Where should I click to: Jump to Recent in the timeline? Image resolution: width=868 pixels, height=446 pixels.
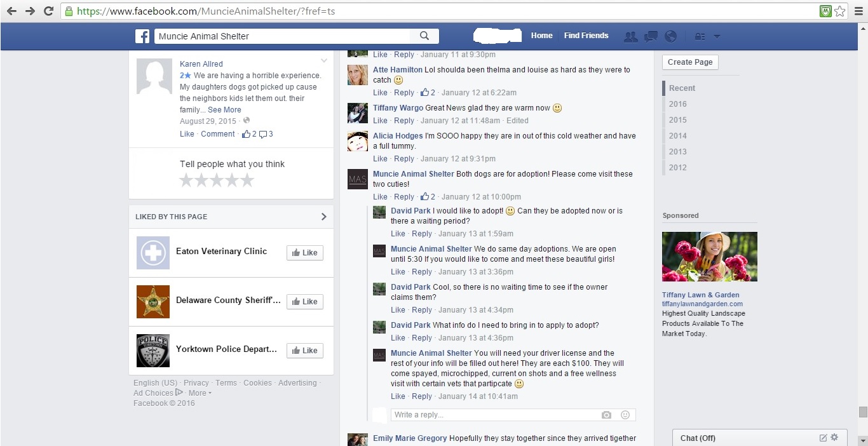682,88
